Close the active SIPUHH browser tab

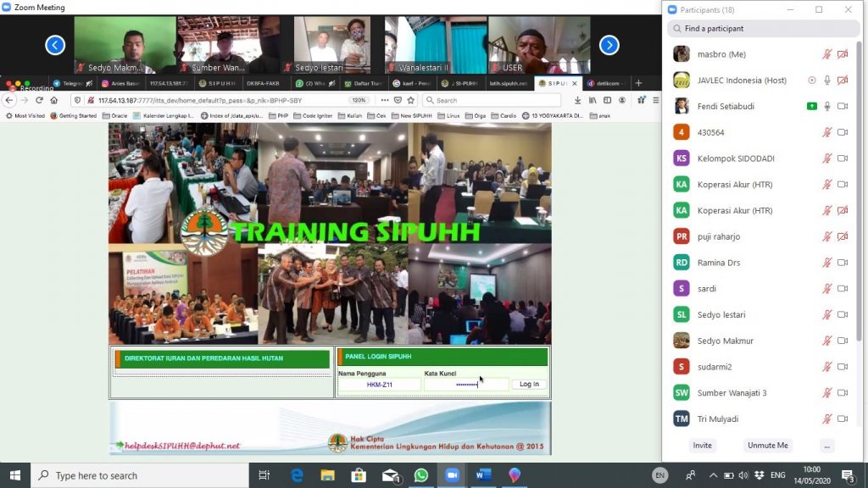pyautogui.click(x=574, y=84)
